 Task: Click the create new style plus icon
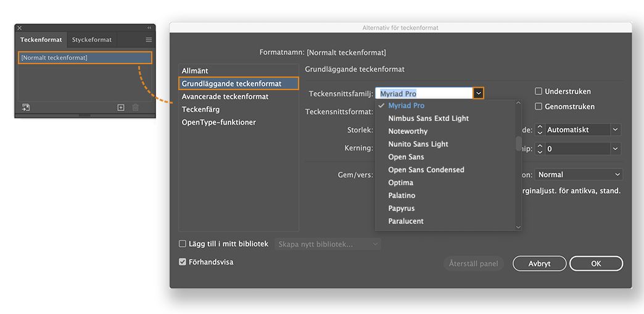(121, 107)
